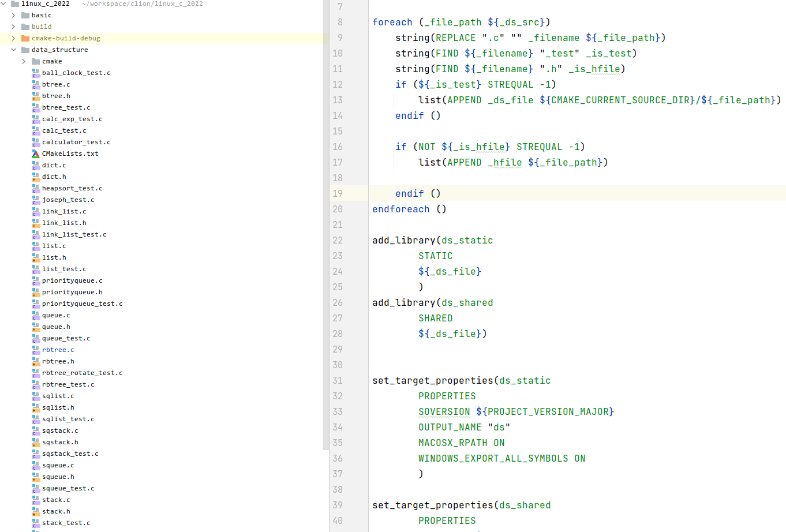Select list_test.c in the tree
This screenshot has height=532, width=786.
point(64,269)
